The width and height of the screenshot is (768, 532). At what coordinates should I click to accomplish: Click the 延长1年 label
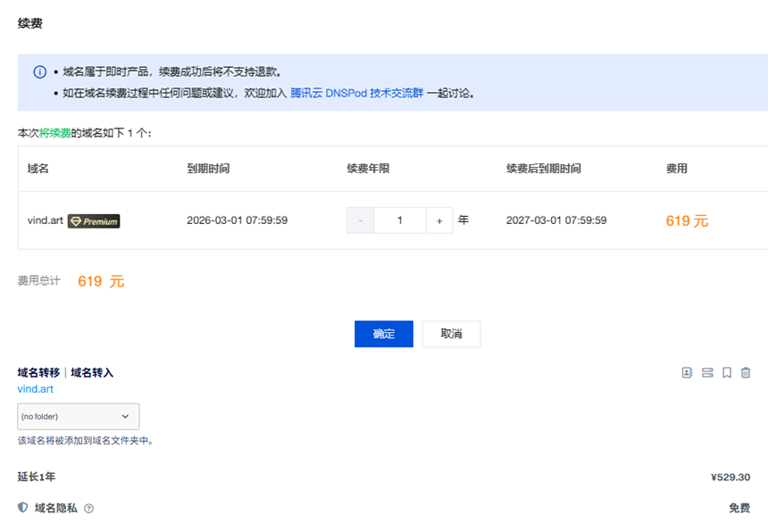(x=37, y=477)
